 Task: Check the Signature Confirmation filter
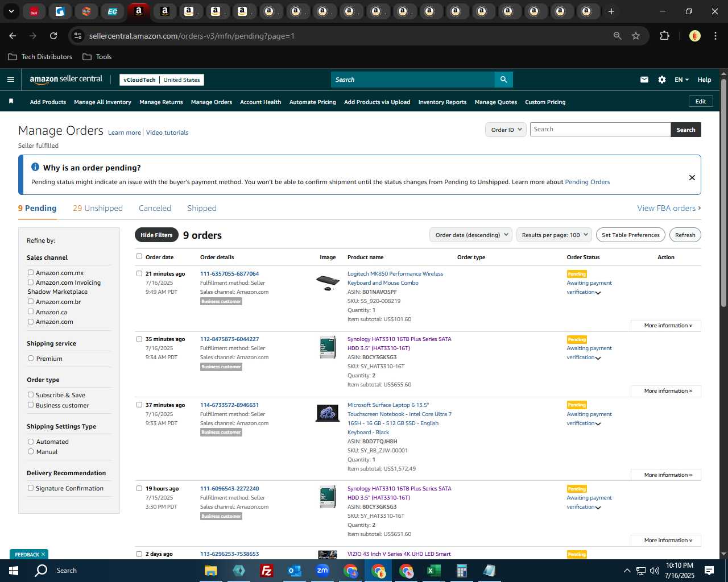[31, 488]
